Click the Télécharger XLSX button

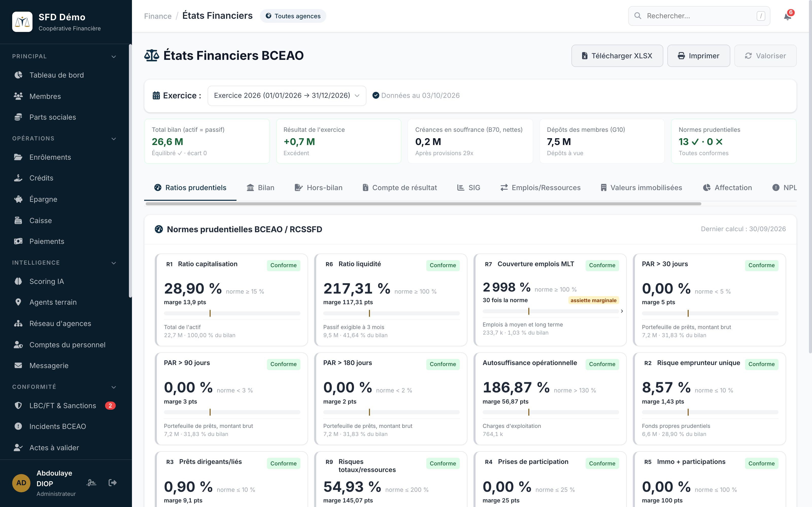tap(617, 56)
